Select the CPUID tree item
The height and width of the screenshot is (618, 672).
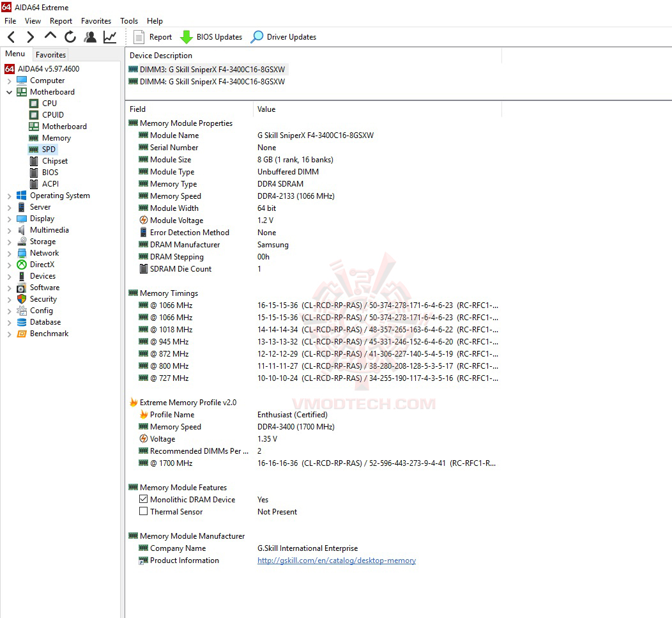coord(46,115)
